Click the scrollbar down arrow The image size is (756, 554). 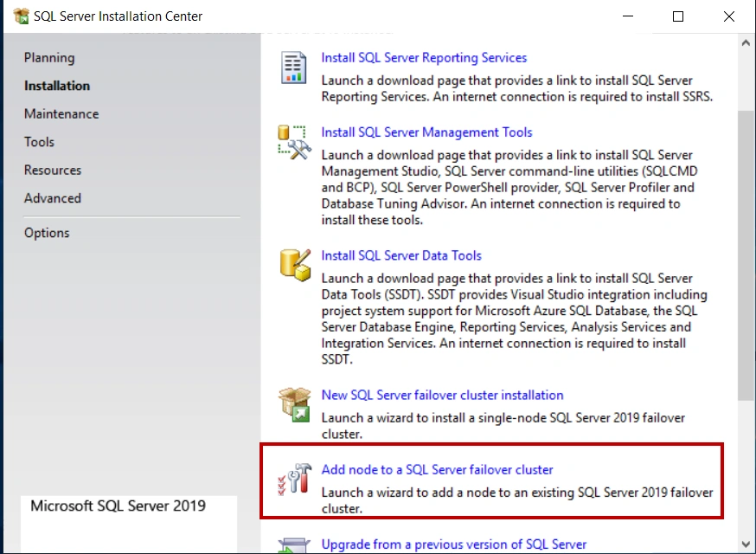click(x=746, y=544)
